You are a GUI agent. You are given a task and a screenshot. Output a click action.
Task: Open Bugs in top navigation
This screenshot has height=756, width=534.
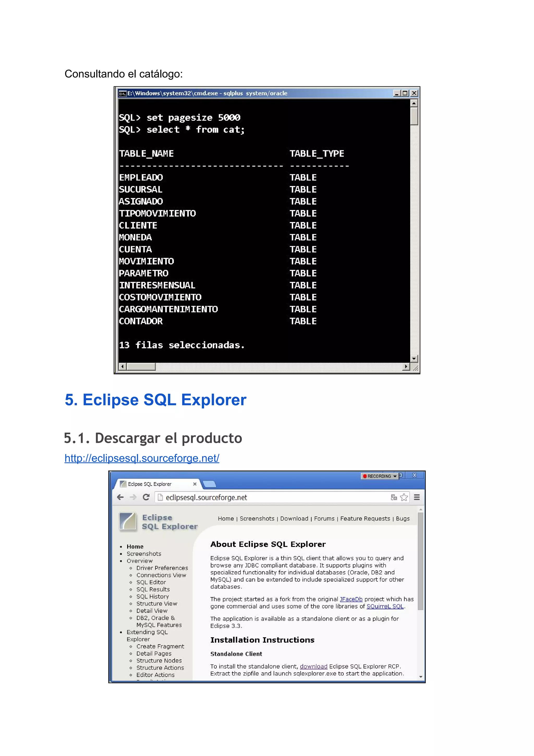point(403,519)
